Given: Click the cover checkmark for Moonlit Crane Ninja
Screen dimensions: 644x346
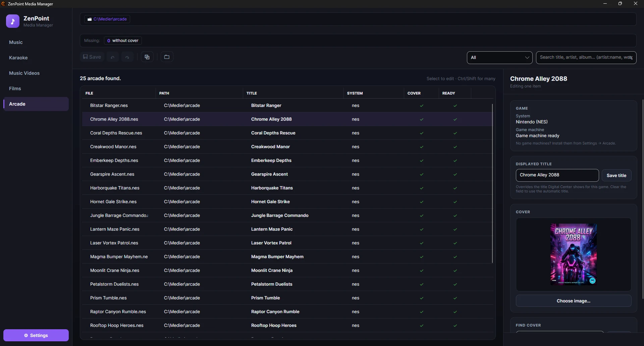Looking at the screenshot, I should click(x=422, y=271).
